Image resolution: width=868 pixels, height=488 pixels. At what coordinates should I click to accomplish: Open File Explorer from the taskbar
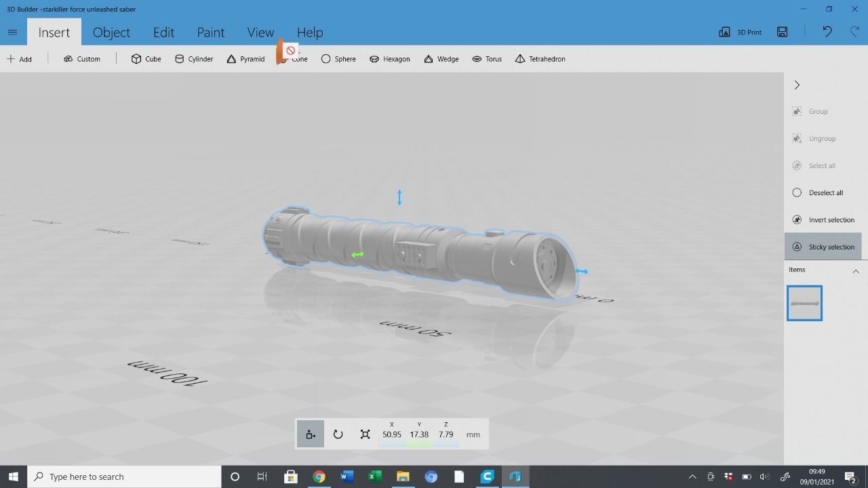[403, 476]
